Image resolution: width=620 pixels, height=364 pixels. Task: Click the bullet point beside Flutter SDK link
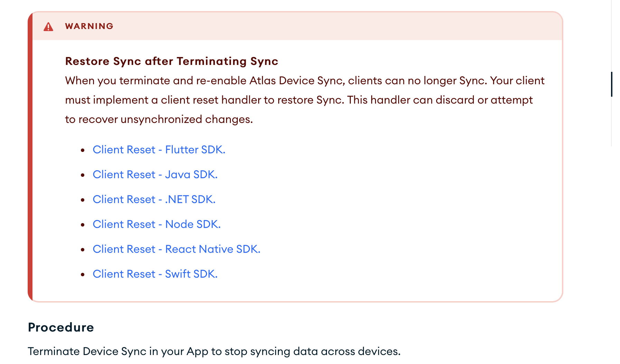coord(83,150)
